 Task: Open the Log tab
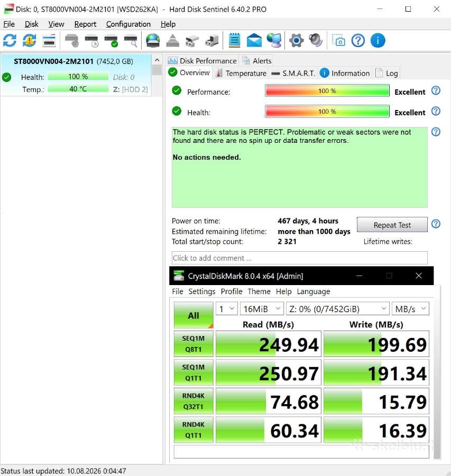pos(387,73)
